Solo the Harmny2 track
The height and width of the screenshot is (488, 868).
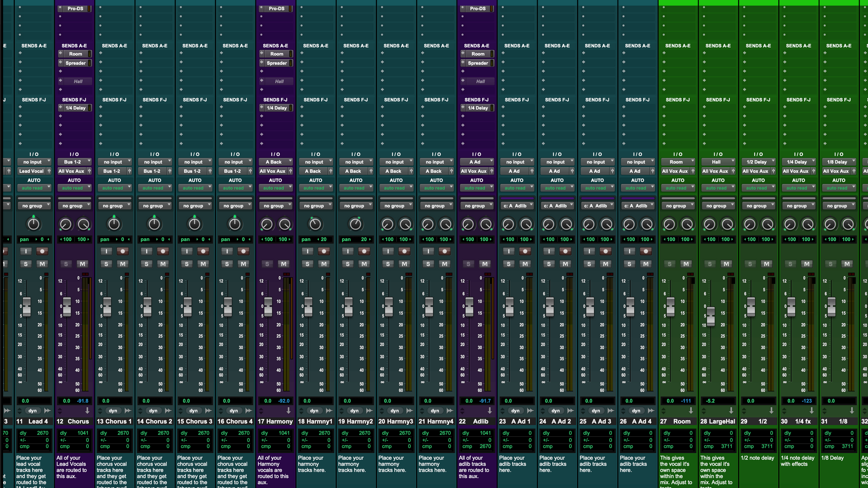point(347,264)
